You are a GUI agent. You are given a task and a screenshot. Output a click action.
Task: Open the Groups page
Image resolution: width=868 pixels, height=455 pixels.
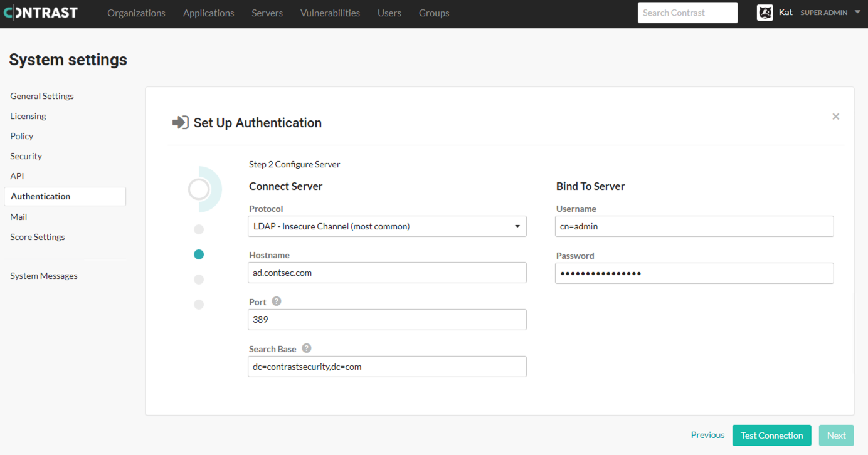click(434, 13)
